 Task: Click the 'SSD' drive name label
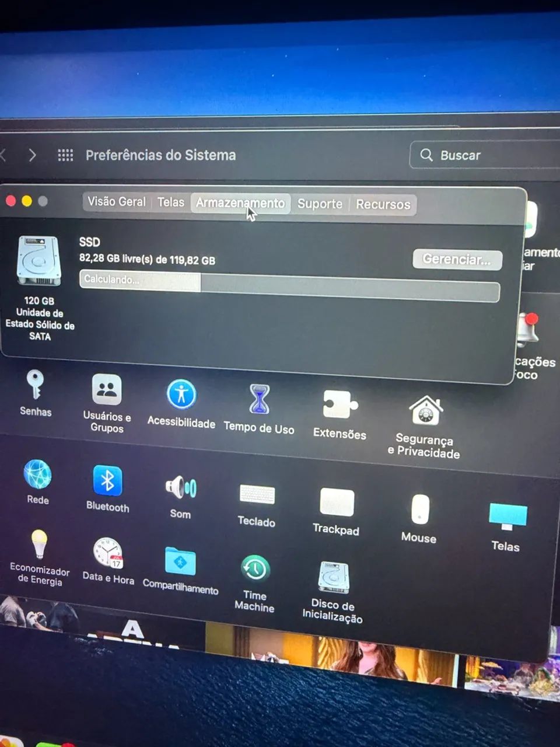coord(90,242)
